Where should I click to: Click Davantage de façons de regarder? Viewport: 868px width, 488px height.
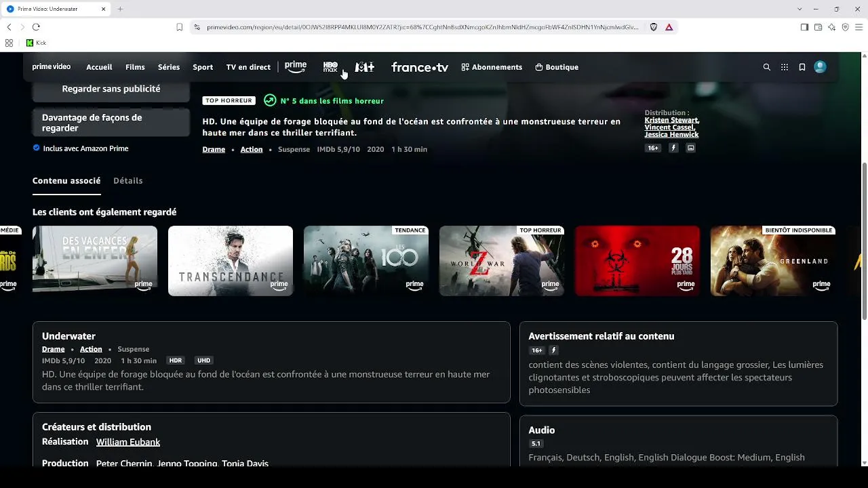tap(111, 123)
